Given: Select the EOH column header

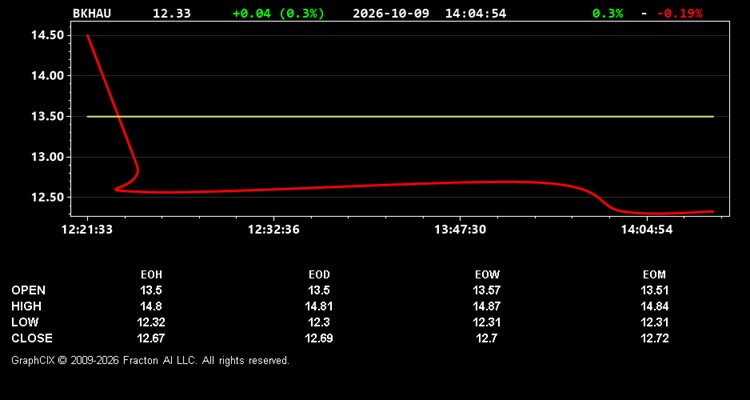Looking at the screenshot, I should (151, 275).
